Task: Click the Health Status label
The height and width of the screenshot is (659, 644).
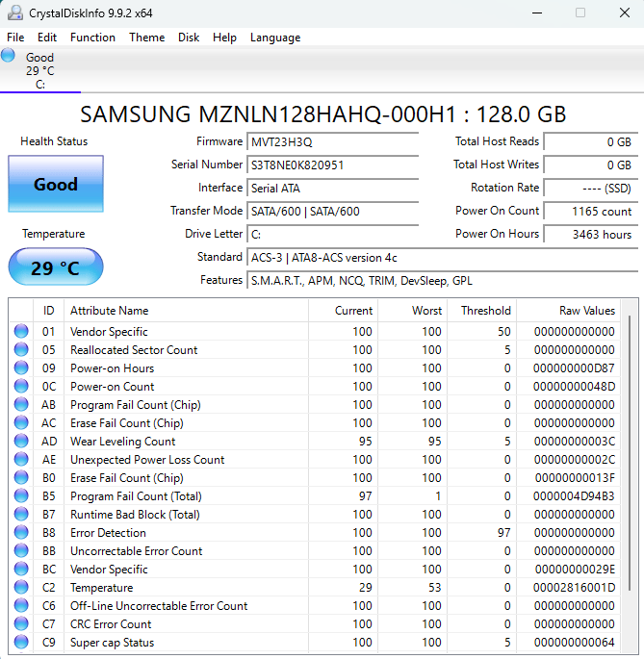Action: tap(54, 141)
